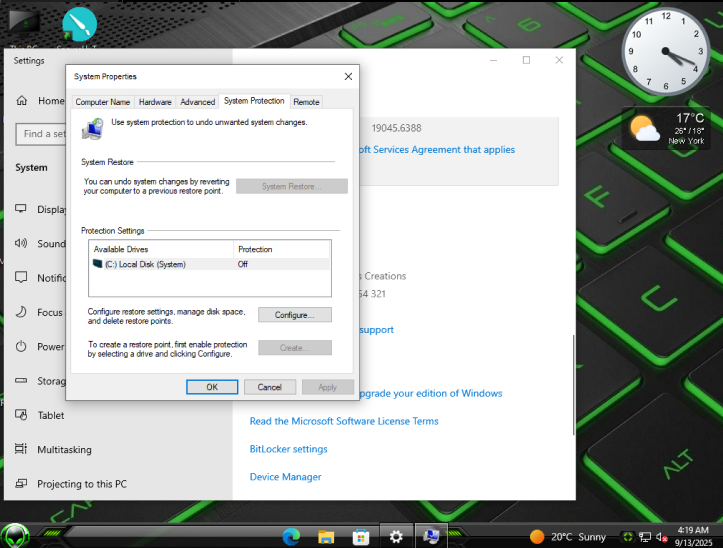Viewport: 723px width, 548px height.
Task: Click the Settings gear taskbar icon
Action: (x=396, y=536)
